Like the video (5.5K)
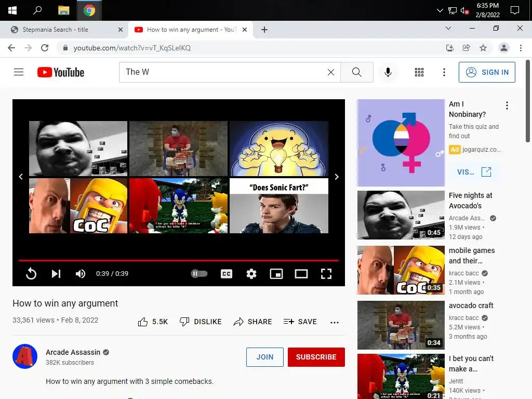Image resolution: width=532 pixels, height=399 pixels. click(153, 322)
